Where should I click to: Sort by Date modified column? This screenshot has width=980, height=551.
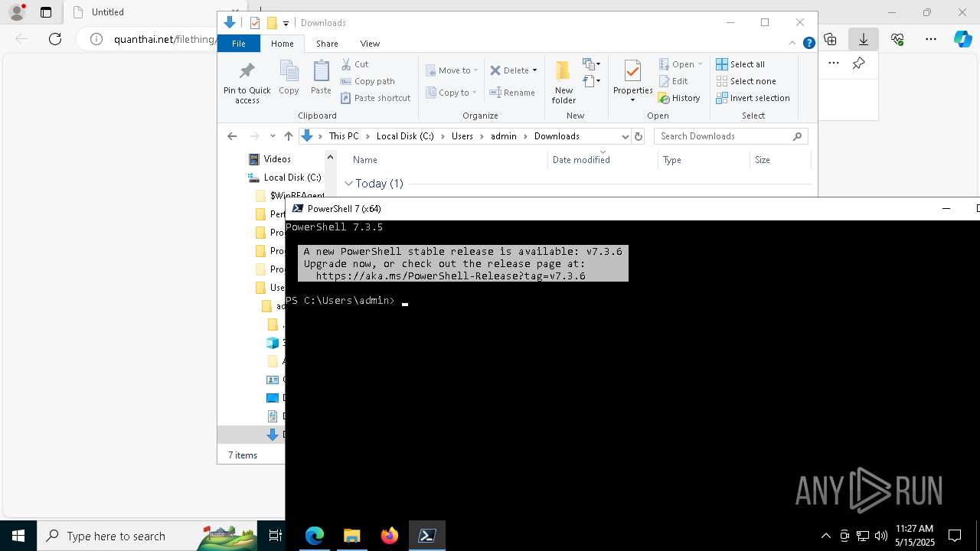(x=603, y=159)
